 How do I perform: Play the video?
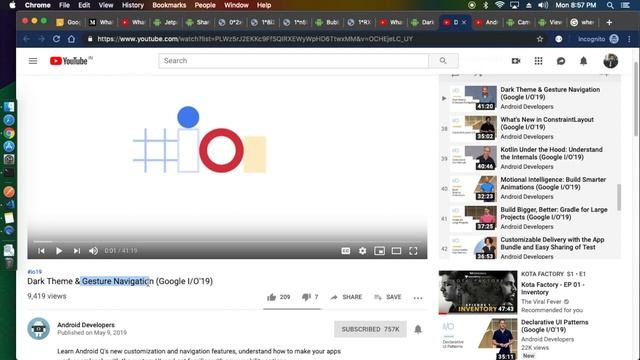pos(59,251)
